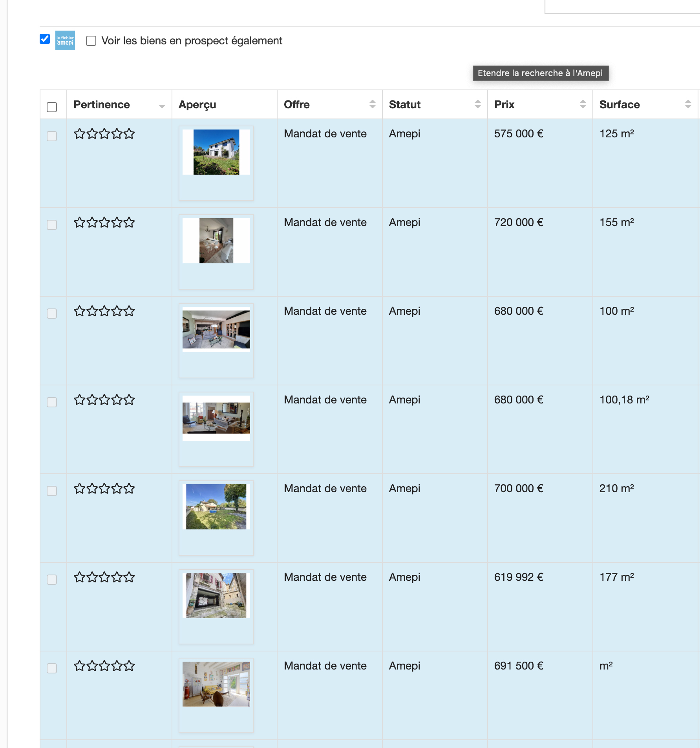Click the star rating of the 619 992 € listing
This screenshot has width=700, height=748.
tap(104, 577)
